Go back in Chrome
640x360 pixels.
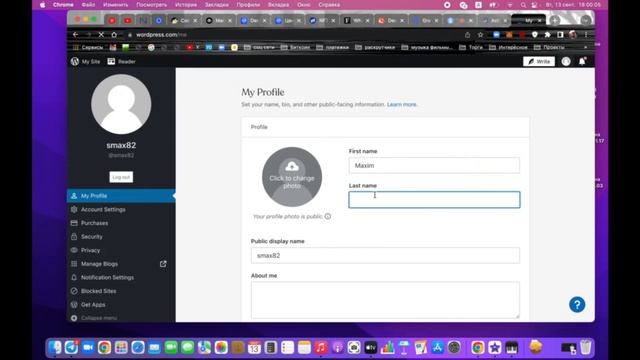pos(76,35)
